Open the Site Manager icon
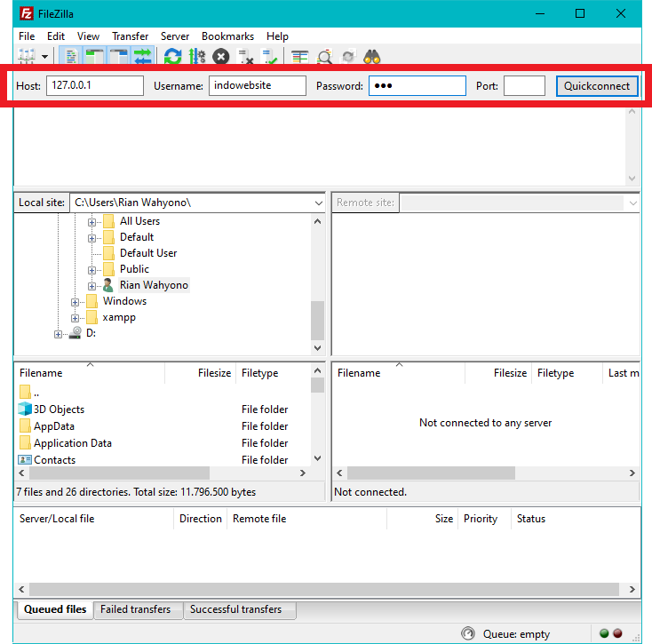The height and width of the screenshot is (644, 652). (27, 56)
